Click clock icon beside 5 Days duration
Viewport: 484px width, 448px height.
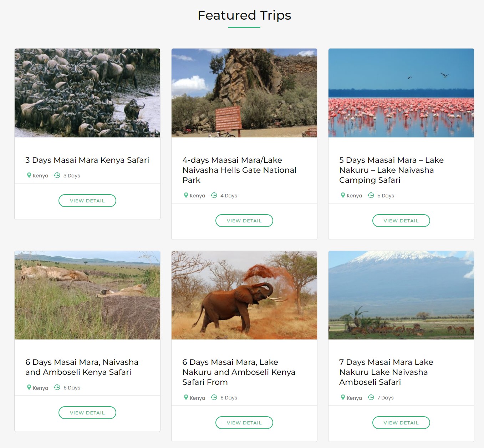(x=371, y=195)
